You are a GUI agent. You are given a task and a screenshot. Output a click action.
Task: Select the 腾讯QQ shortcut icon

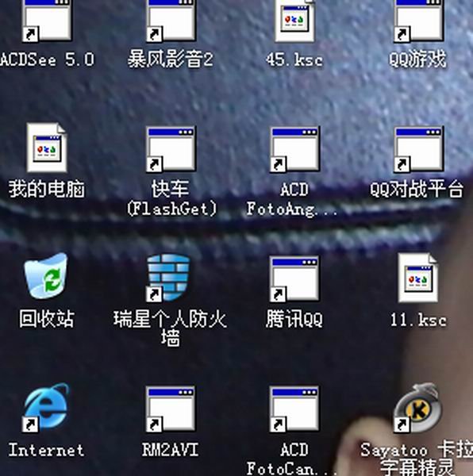[x=294, y=278]
